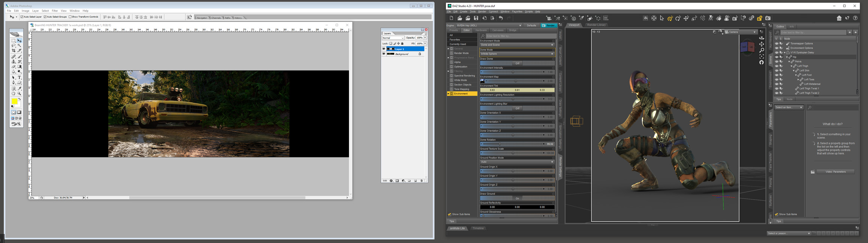868x243 pixels.
Task: Click the New File icon in DAZ Studio
Action: [x=451, y=18]
